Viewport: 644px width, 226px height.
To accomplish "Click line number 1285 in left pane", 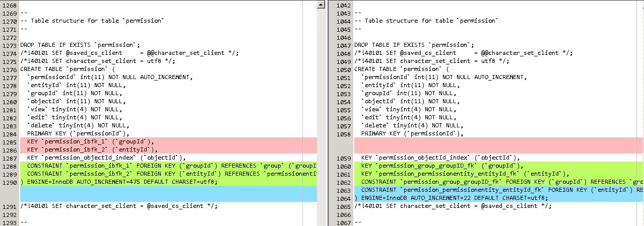I will (9, 142).
